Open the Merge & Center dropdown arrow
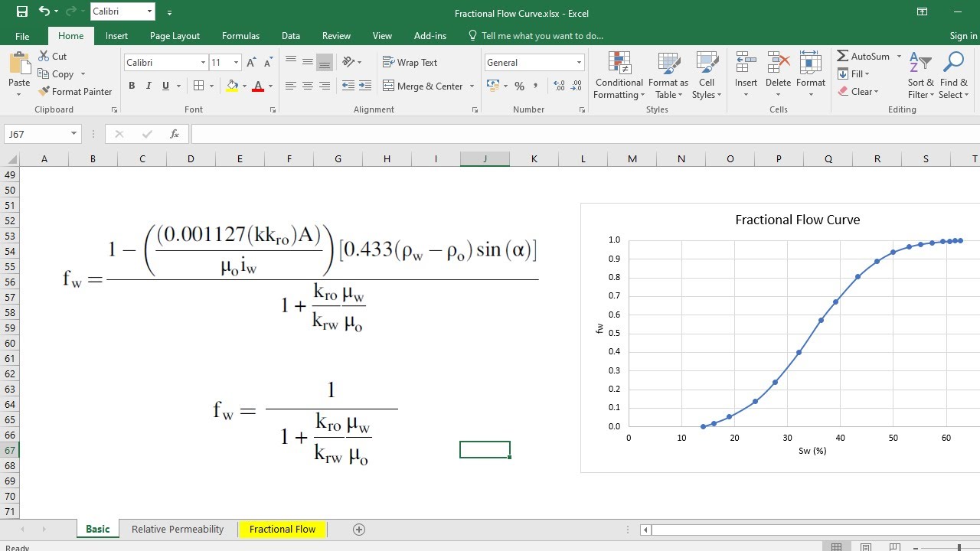The image size is (980, 551). (x=472, y=86)
